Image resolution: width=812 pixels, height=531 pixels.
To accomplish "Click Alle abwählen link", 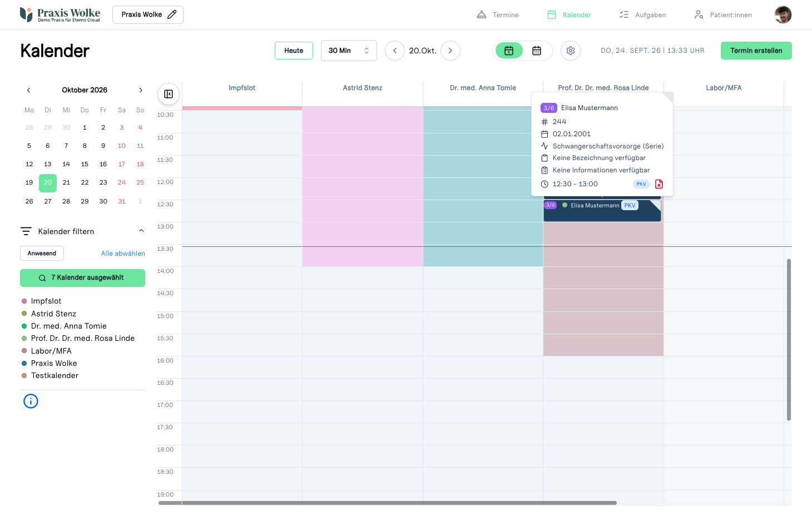I will tap(123, 254).
